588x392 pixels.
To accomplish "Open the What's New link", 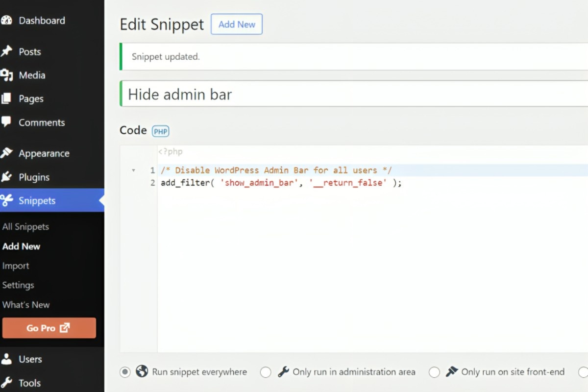I will 26,305.
